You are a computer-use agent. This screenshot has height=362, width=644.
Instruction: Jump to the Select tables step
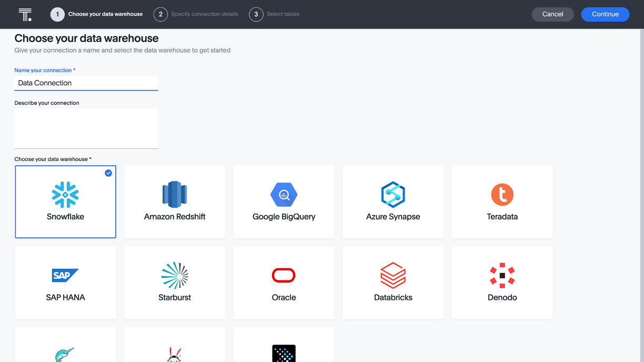pos(274,14)
